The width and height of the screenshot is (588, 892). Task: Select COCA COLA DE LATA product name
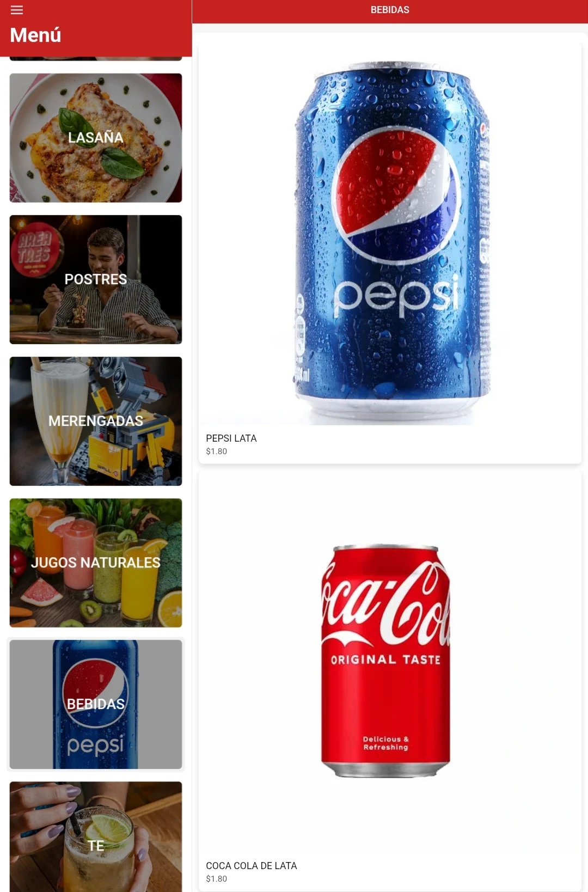coord(252,866)
